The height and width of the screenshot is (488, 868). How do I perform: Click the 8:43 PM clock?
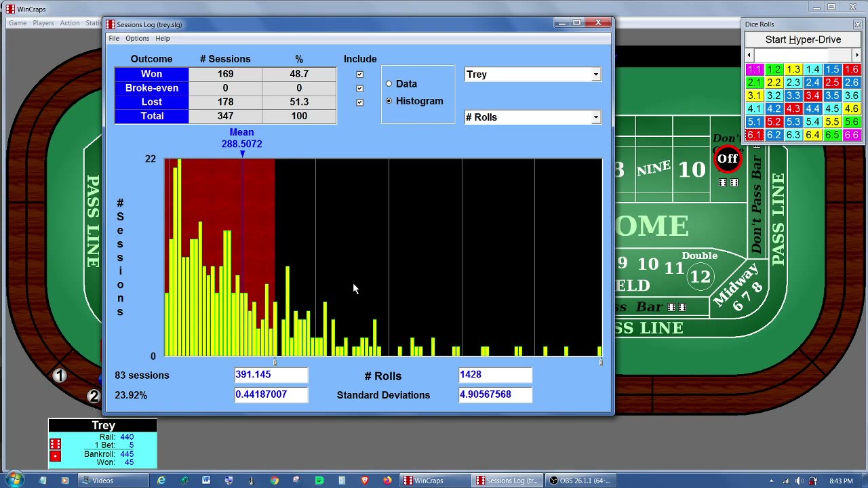(841, 481)
